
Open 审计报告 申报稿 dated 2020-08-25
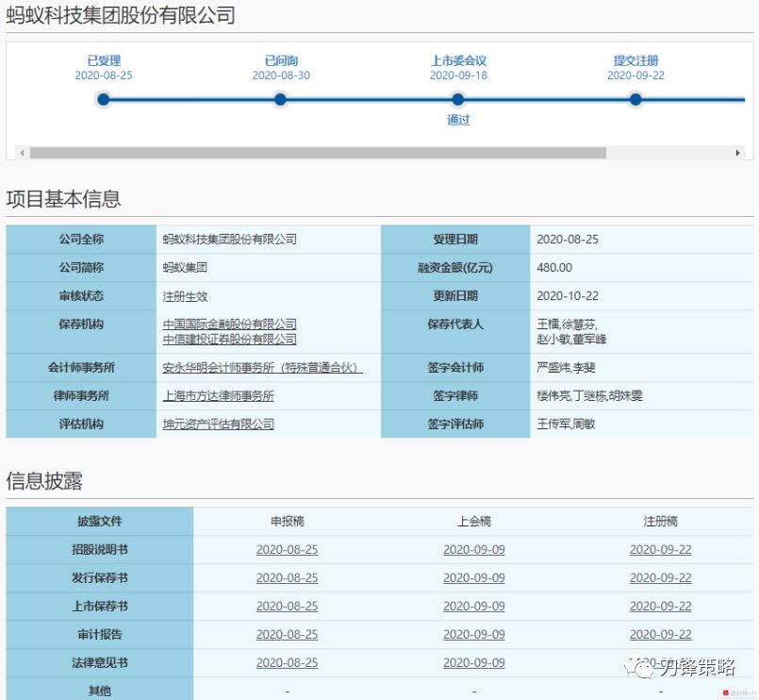[x=287, y=635]
